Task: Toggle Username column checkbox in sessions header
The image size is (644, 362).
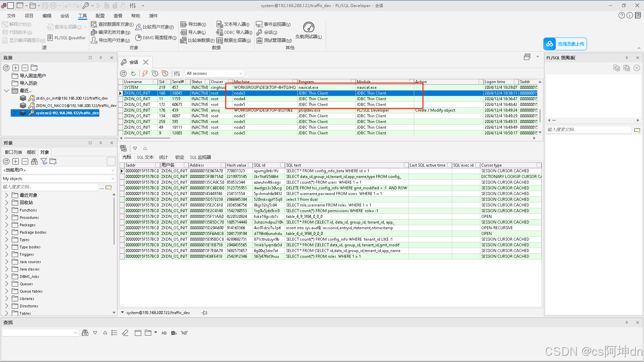Action: click(x=155, y=82)
